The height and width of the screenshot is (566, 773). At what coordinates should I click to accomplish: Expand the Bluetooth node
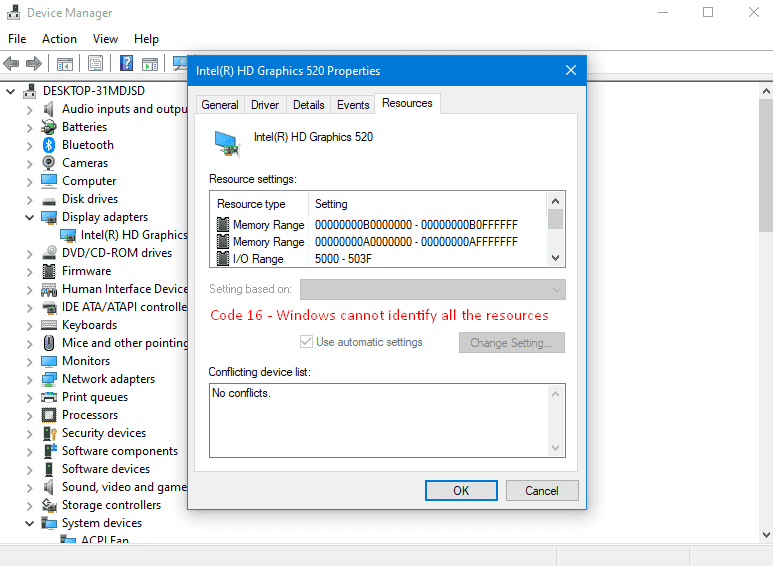click(30, 146)
